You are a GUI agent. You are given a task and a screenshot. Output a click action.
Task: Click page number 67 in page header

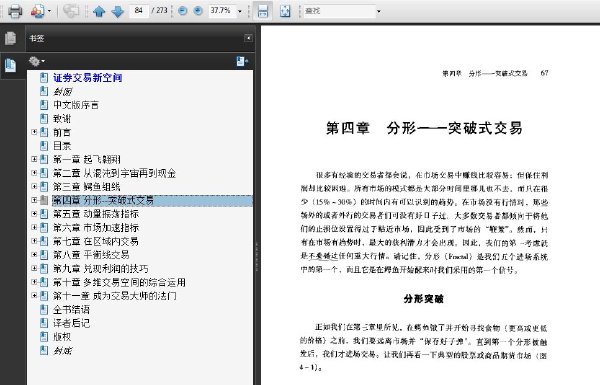(x=544, y=73)
